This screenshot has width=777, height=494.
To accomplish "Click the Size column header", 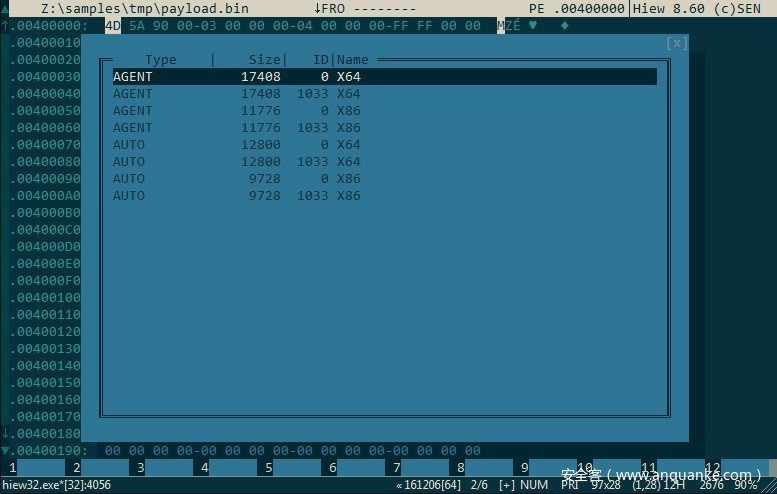I will tap(264, 60).
